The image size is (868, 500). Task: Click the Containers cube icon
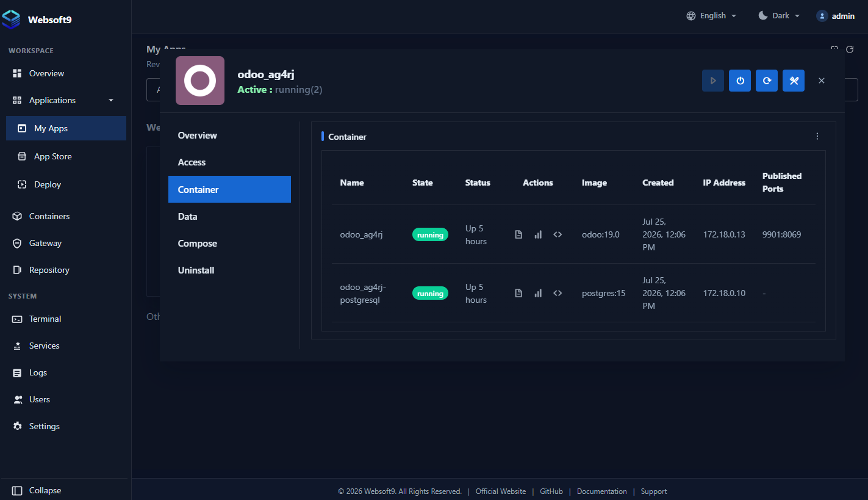(x=17, y=216)
